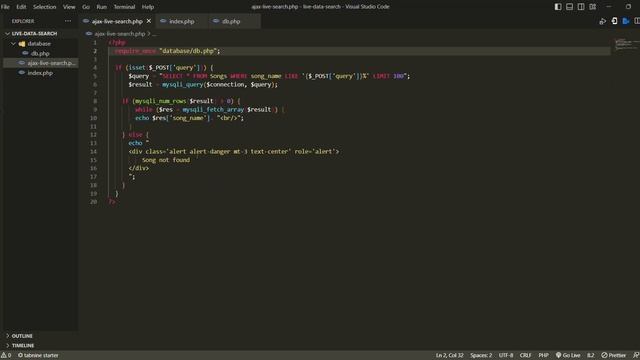Click the split editor icon
This screenshot has height=360, width=640.
click(x=637, y=21)
